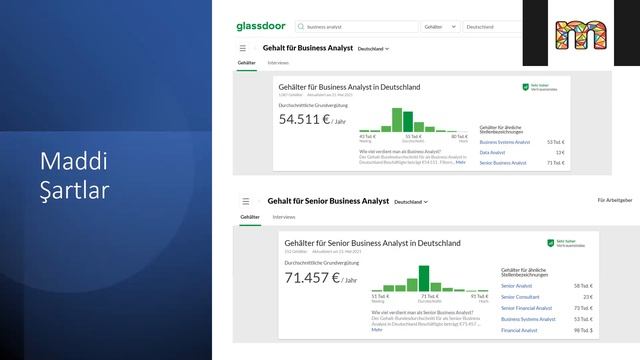Viewport: 640px width, 360px height.
Task: Click the Deutschland location search field
Action: tap(492, 27)
